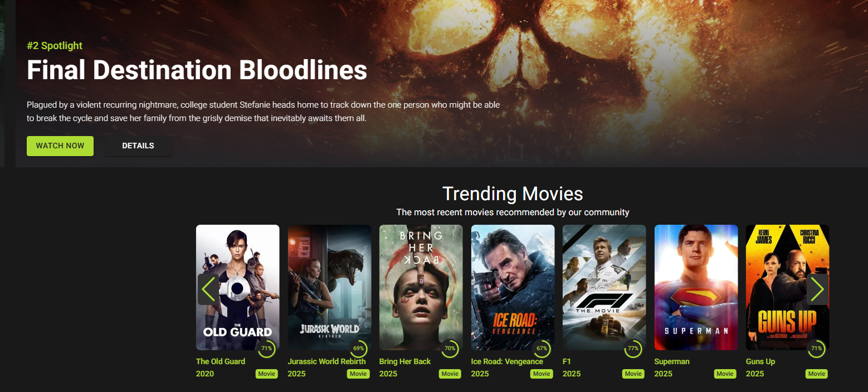Open the Guns Up title link
Image resolution: width=868 pixels, height=392 pixels.
click(x=760, y=361)
